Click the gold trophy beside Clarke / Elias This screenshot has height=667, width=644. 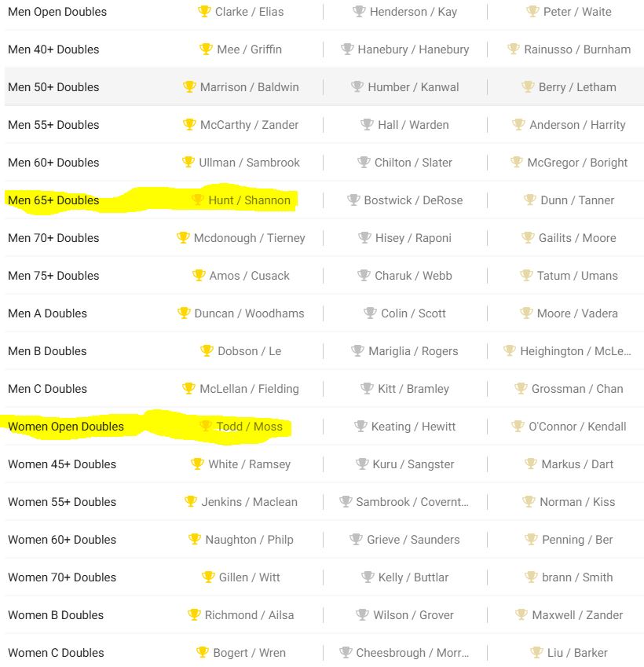tap(204, 11)
